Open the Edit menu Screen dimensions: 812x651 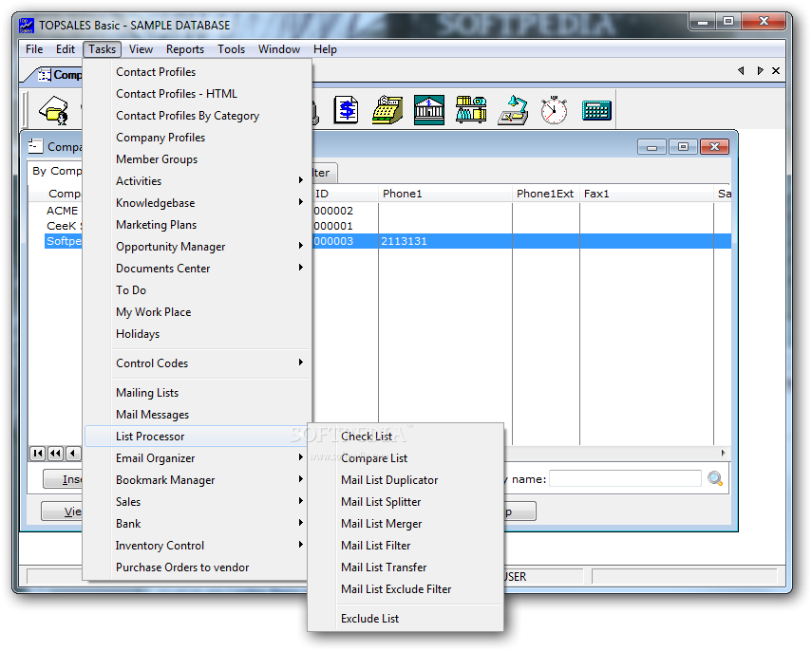click(x=66, y=49)
